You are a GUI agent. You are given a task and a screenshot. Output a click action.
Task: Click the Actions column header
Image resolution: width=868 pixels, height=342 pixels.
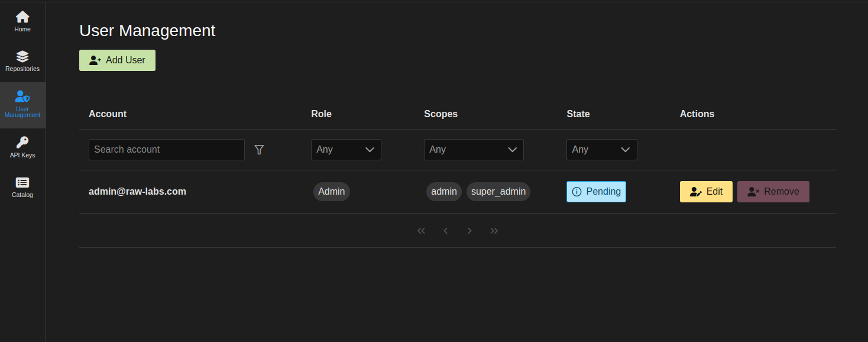[697, 114]
